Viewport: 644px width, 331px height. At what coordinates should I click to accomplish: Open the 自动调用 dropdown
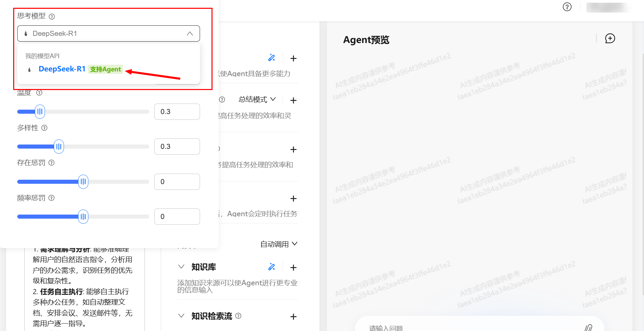click(x=279, y=244)
